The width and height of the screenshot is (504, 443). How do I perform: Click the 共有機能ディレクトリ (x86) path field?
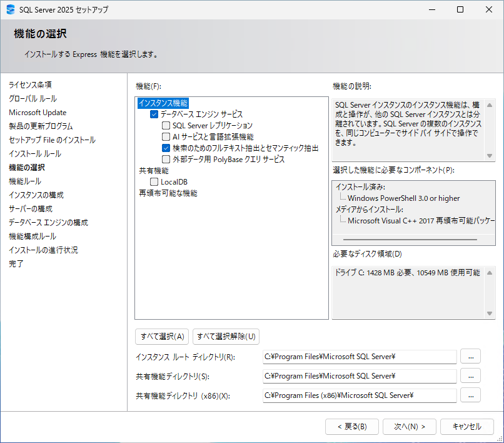coord(360,395)
